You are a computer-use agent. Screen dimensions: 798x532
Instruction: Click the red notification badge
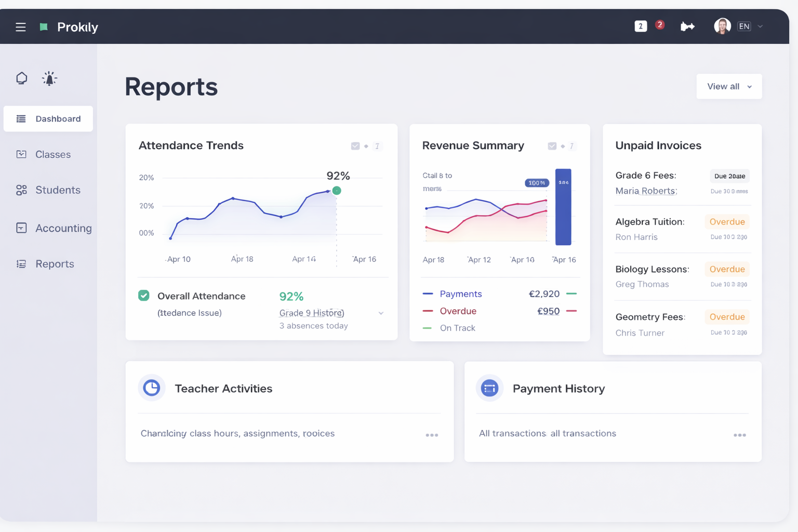[659, 25]
